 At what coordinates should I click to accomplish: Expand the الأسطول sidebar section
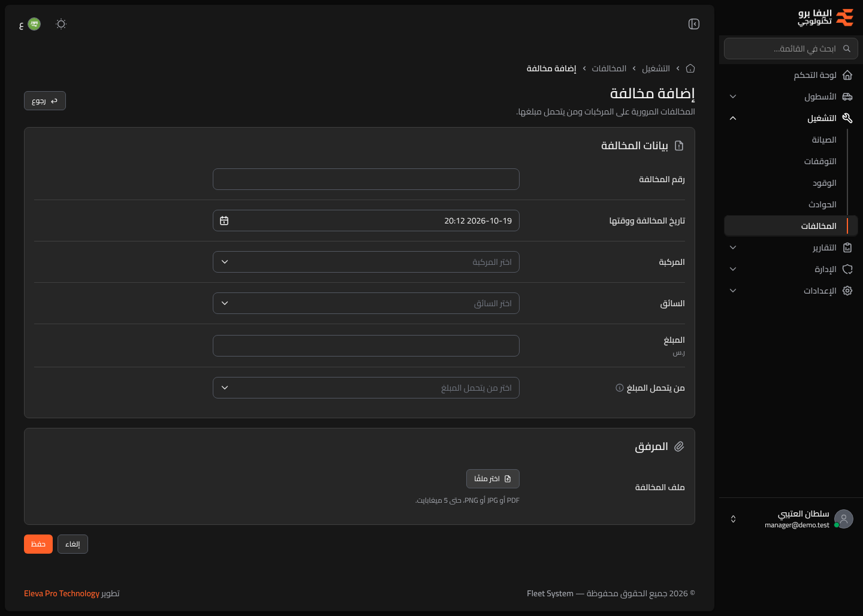coord(791,96)
